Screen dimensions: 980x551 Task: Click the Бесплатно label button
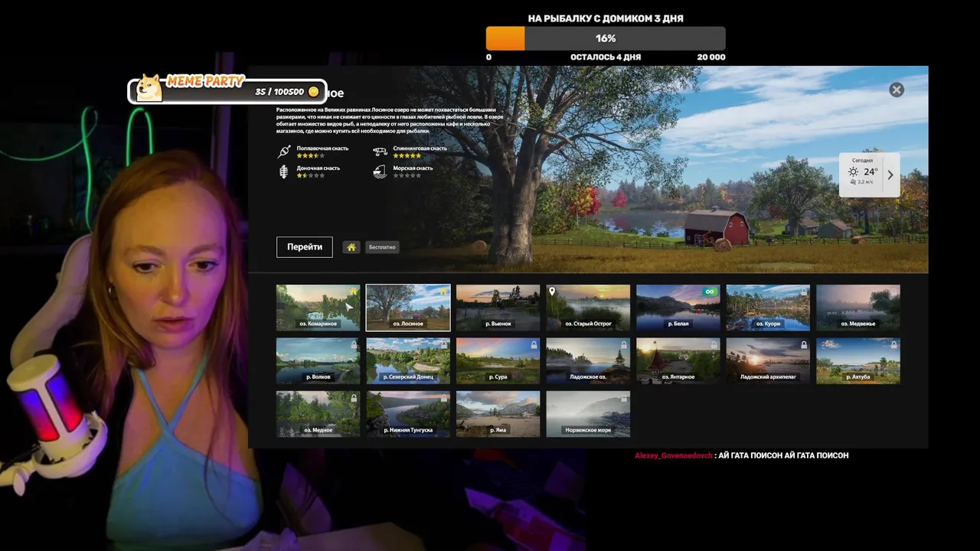tap(382, 247)
